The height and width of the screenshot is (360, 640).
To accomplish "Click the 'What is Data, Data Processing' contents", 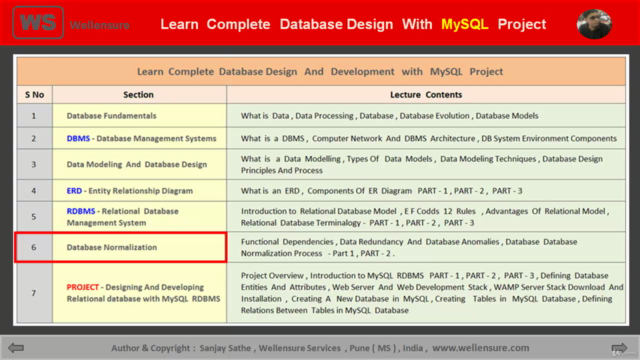I will click(426, 116).
